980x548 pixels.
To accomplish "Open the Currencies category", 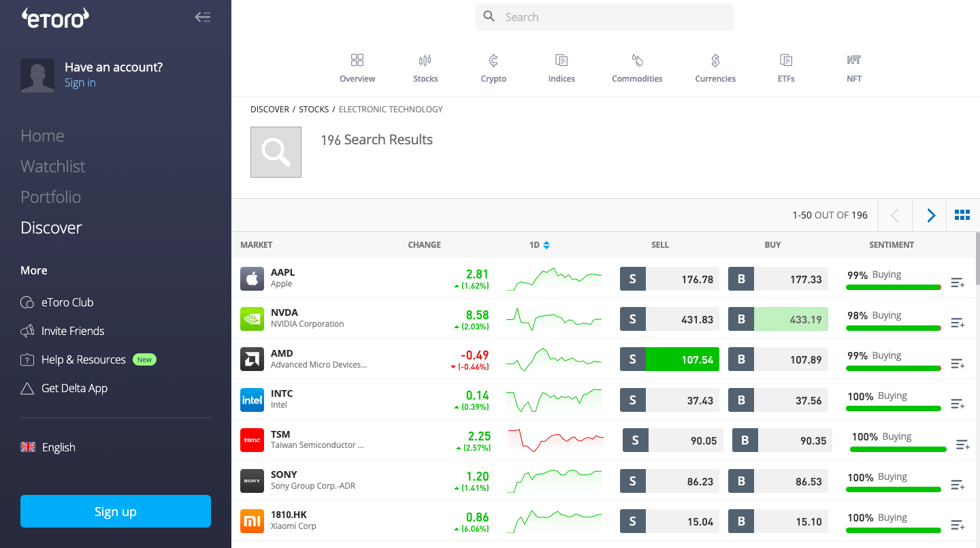I will tap(715, 68).
